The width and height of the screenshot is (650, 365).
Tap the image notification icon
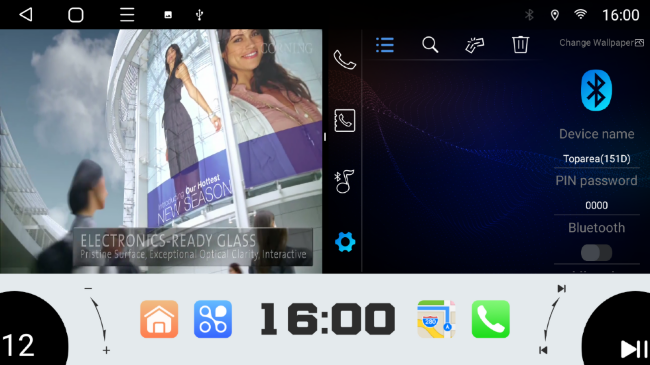pos(168,15)
